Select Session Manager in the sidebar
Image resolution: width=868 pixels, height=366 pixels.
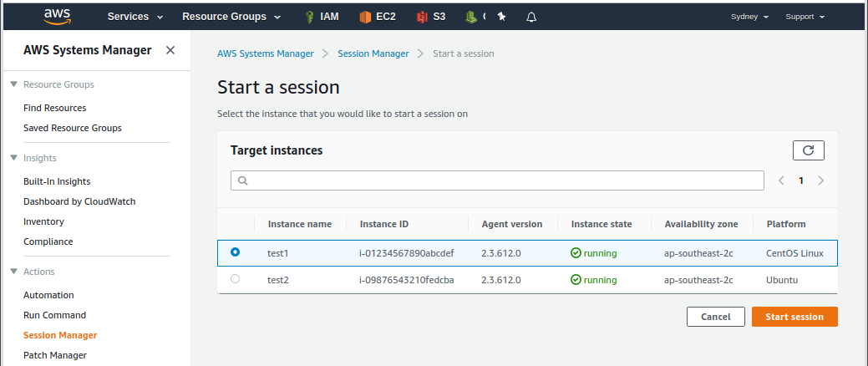point(60,335)
